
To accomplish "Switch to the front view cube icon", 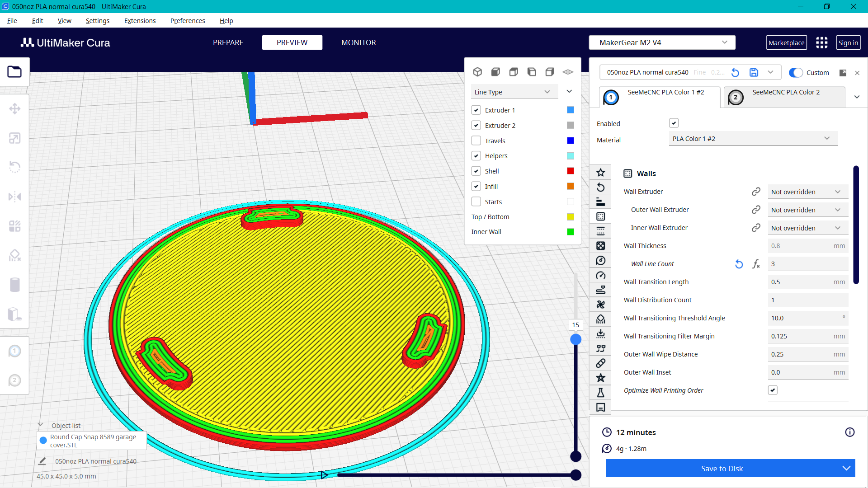I will click(x=495, y=72).
